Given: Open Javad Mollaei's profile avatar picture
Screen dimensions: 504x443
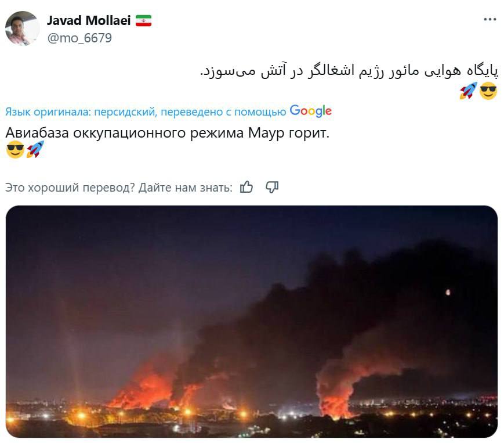Looking at the screenshot, I should tap(22, 28).
